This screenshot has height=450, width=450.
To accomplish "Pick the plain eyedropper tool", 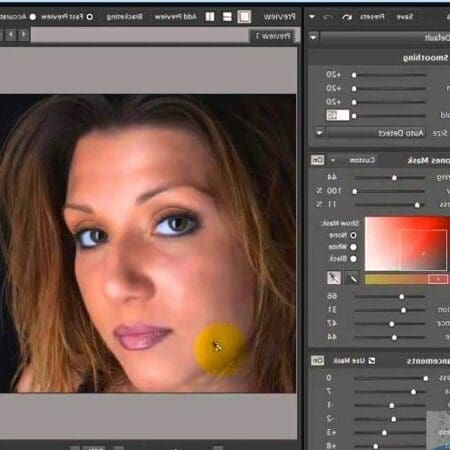I will (x=352, y=278).
